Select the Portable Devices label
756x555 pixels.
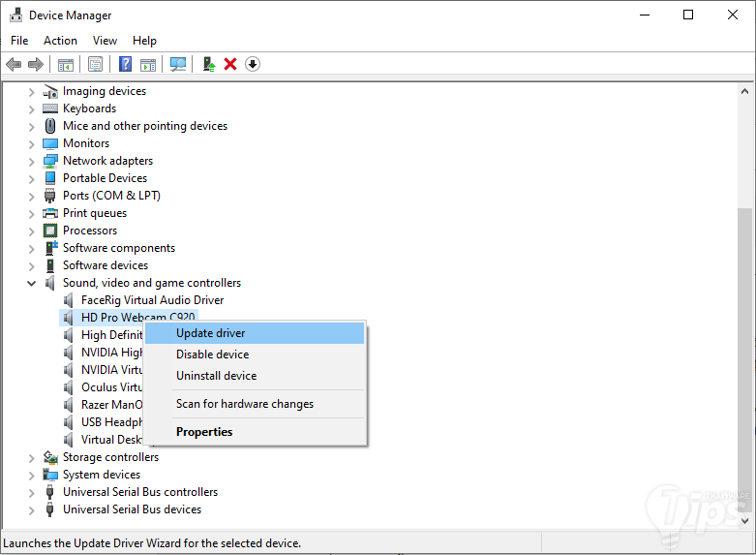pyautogui.click(x=105, y=178)
